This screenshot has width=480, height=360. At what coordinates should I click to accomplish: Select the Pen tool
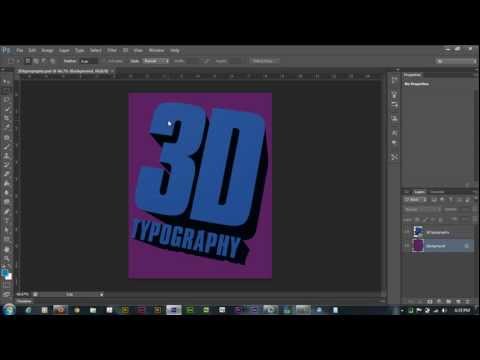click(x=6, y=211)
